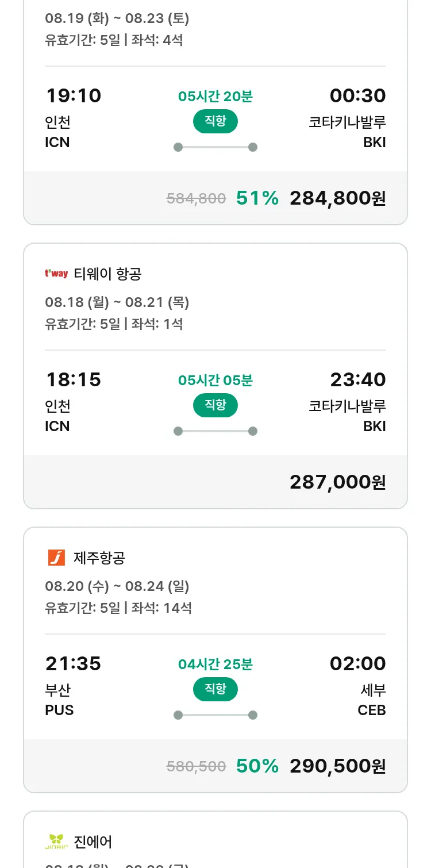The width and height of the screenshot is (431, 868).
Task: Open the 제주항공 airline name
Action: tap(99, 558)
